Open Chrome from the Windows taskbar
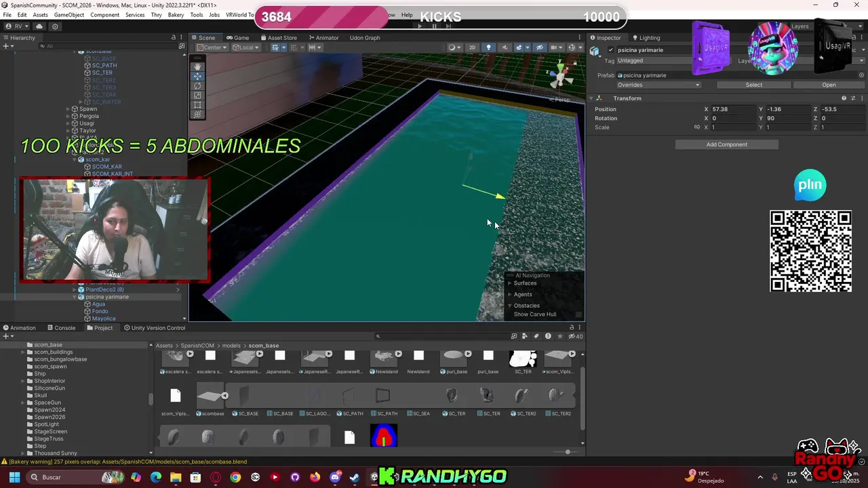The image size is (868, 488). click(235, 477)
